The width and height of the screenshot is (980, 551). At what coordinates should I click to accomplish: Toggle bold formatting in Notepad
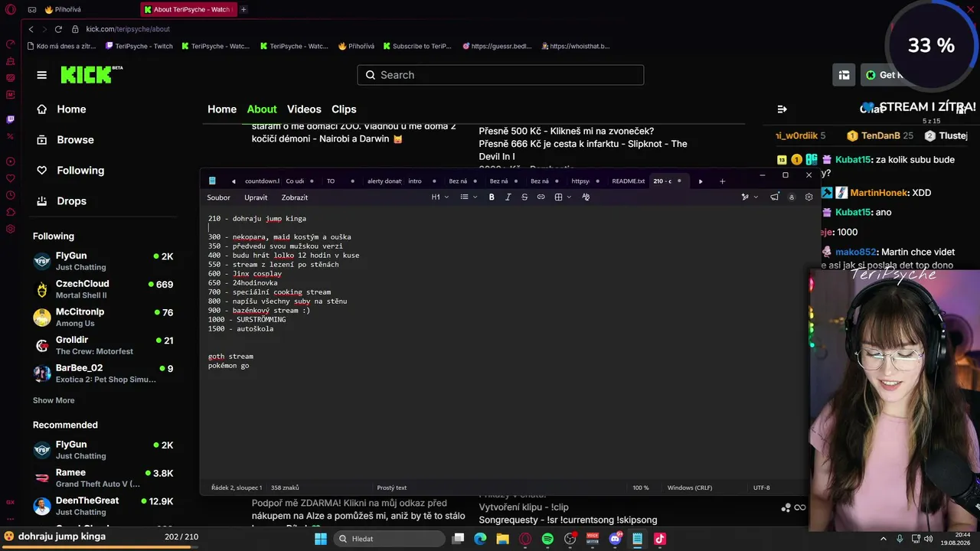[492, 197]
